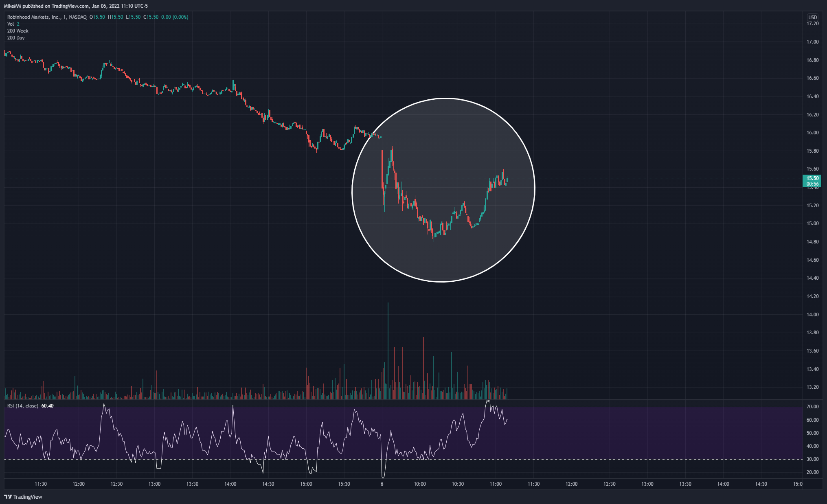The width and height of the screenshot is (827, 504).
Task: Click the 50.00 RSI axis label
Action: pyautogui.click(x=812, y=433)
